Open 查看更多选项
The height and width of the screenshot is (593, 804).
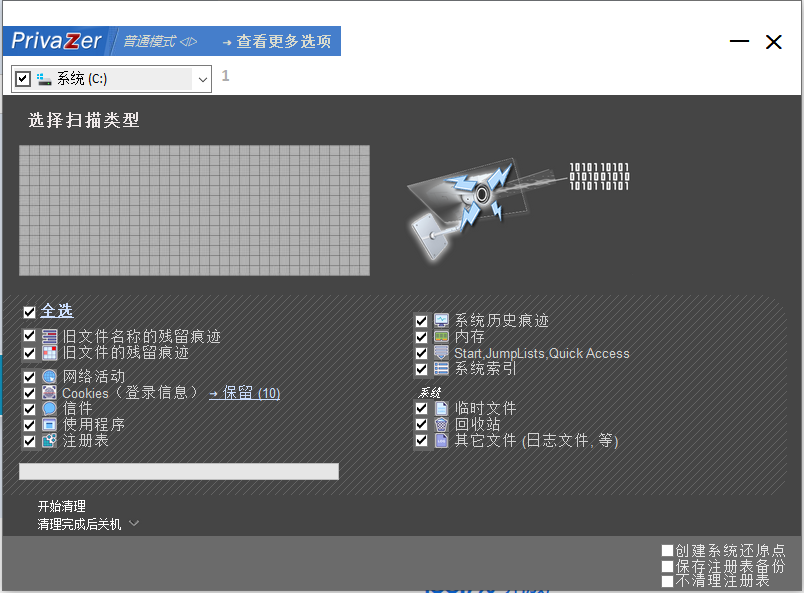pos(277,41)
